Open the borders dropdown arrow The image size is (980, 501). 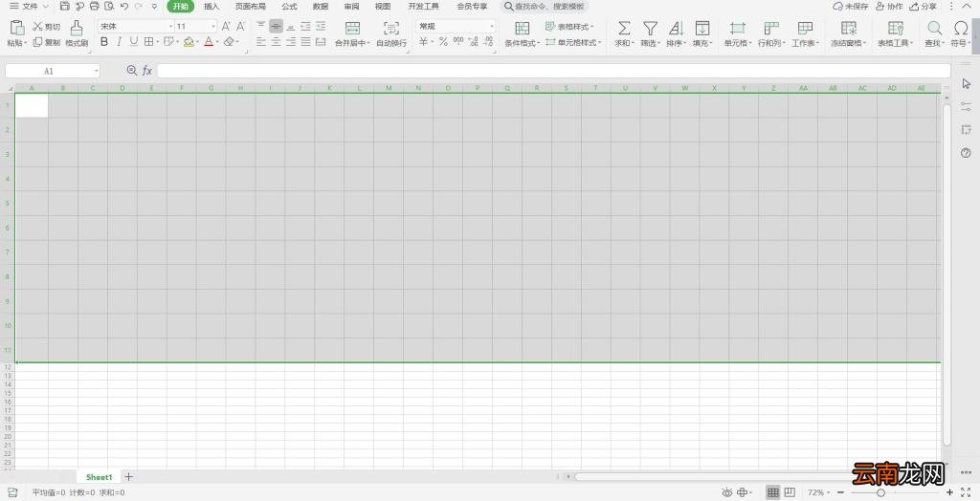(157, 42)
